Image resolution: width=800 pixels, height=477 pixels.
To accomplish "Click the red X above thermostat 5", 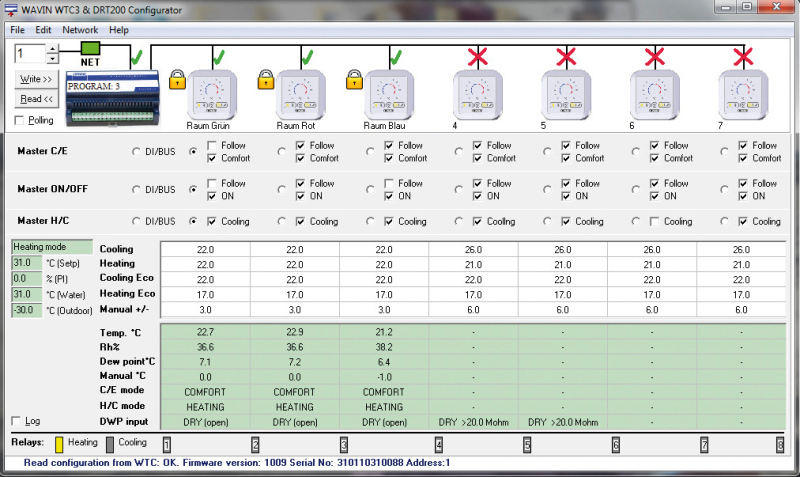I will click(x=566, y=57).
